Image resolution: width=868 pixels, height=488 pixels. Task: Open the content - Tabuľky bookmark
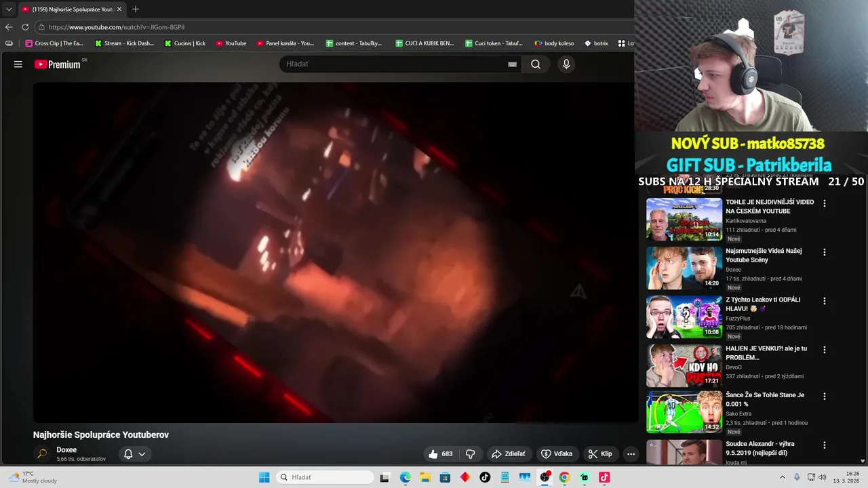[354, 43]
